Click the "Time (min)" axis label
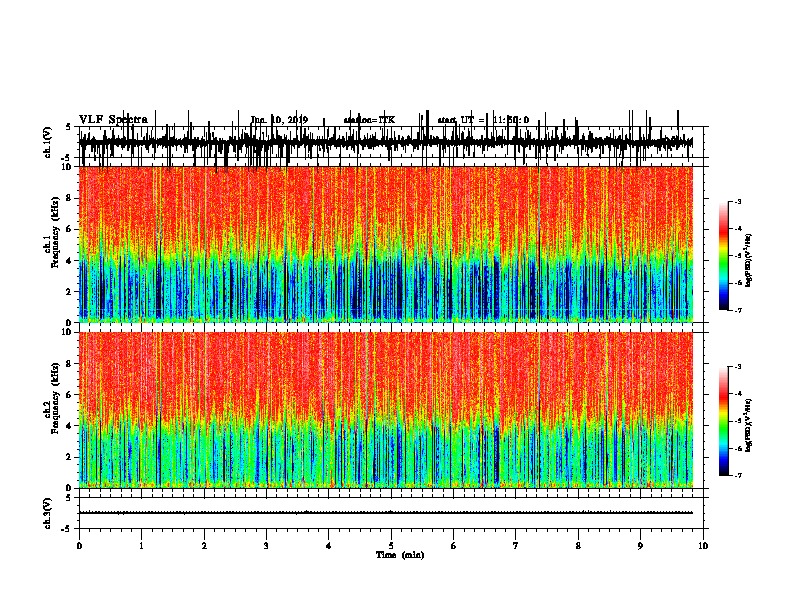This screenshot has height=612, width=792. click(x=400, y=555)
